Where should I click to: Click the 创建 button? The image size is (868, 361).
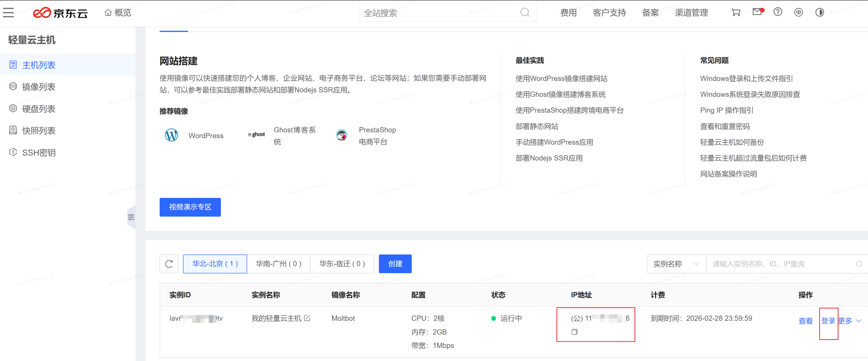(x=395, y=264)
